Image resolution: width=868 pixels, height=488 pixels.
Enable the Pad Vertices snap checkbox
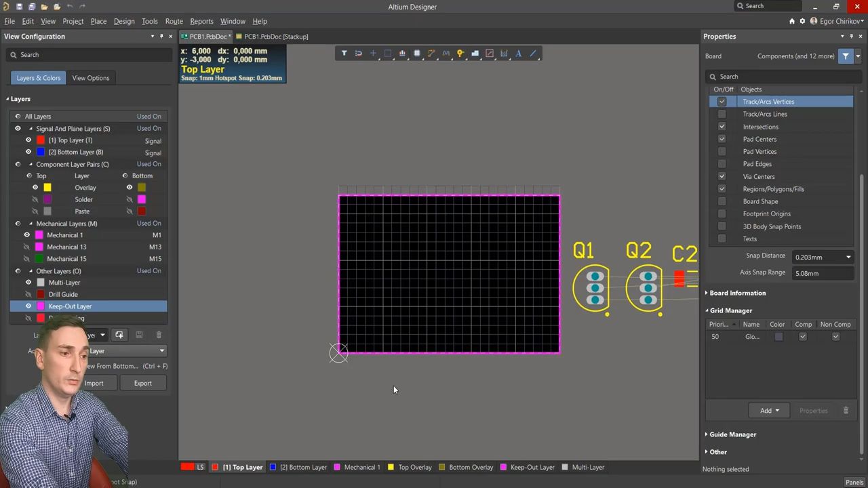pyautogui.click(x=722, y=152)
